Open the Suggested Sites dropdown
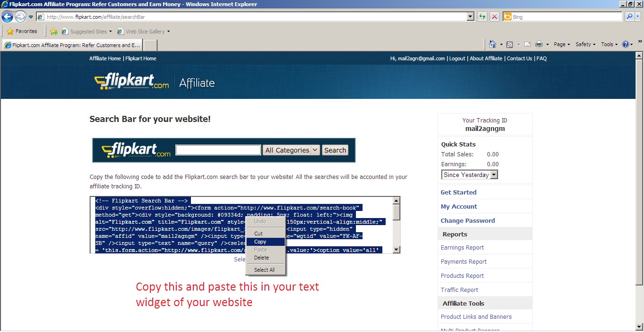Screen dimensions: 644x332 pos(87,32)
